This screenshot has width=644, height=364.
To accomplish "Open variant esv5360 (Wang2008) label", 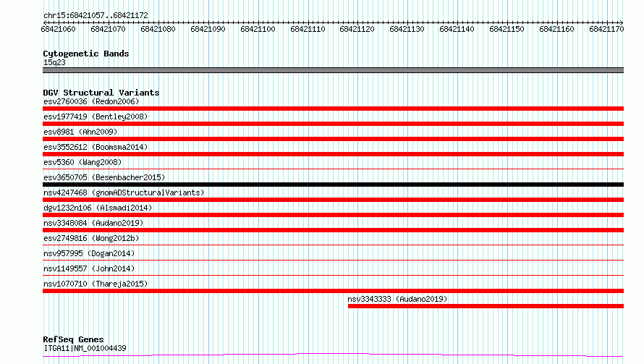I will [82, 162].
